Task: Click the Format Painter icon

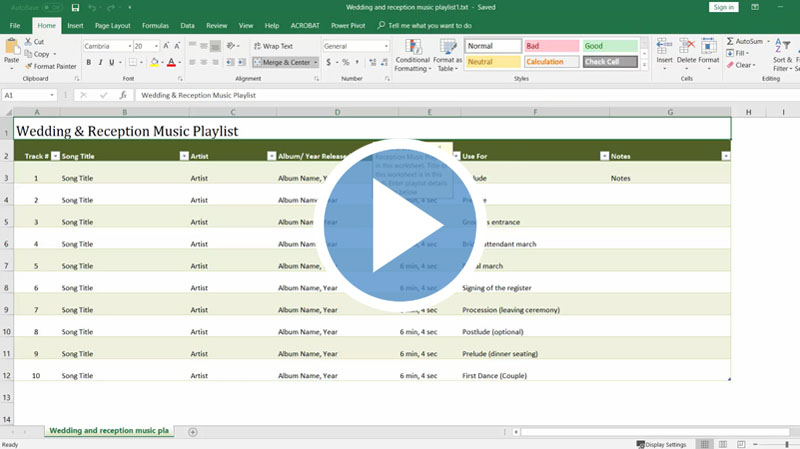Action: [28, 66]
